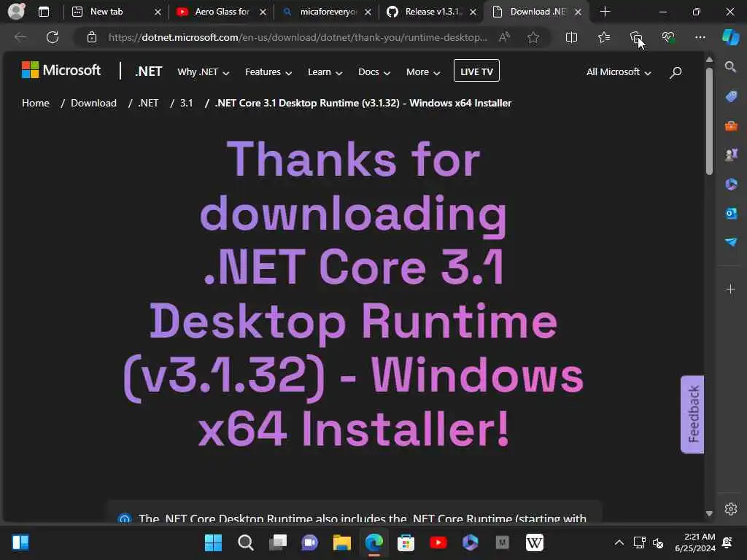Open Browser essentials heart icon
This screenshot has width=747, height=560.
coord(668,37)
